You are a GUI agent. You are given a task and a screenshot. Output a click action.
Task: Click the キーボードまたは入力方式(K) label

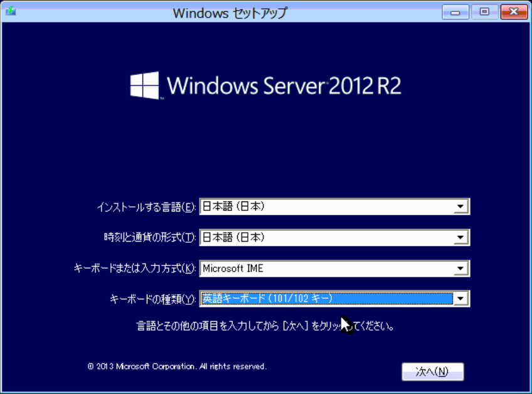coord(135,269)
